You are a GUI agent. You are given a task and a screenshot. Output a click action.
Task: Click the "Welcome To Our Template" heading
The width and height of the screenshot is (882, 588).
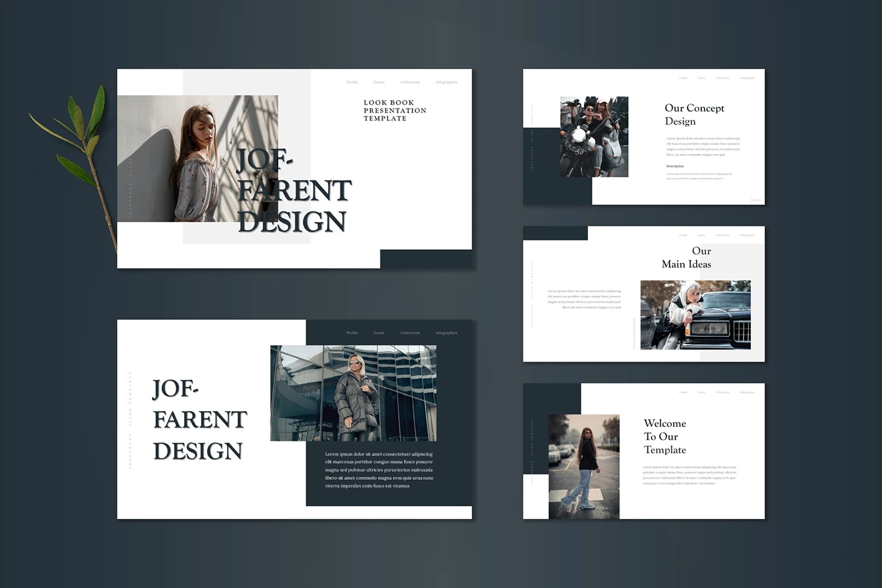pyautogui.click(x=664, y=436)
